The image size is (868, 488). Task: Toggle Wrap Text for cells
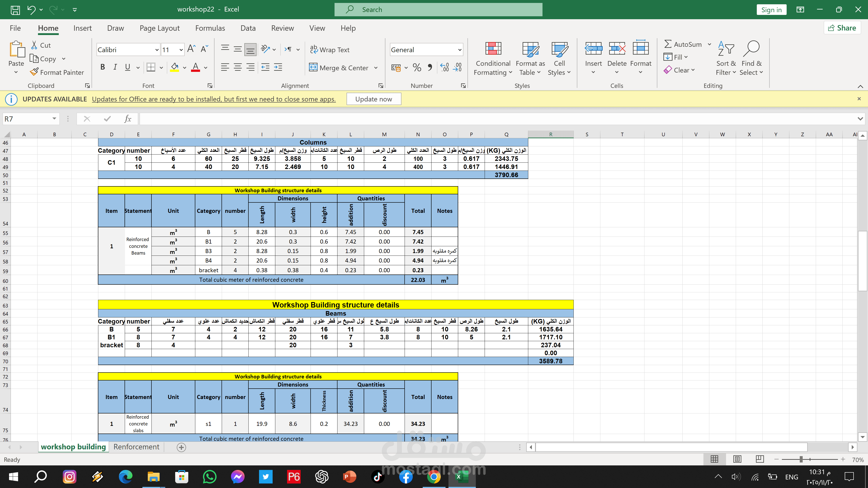pyautogui.click(x=330, y=49)
